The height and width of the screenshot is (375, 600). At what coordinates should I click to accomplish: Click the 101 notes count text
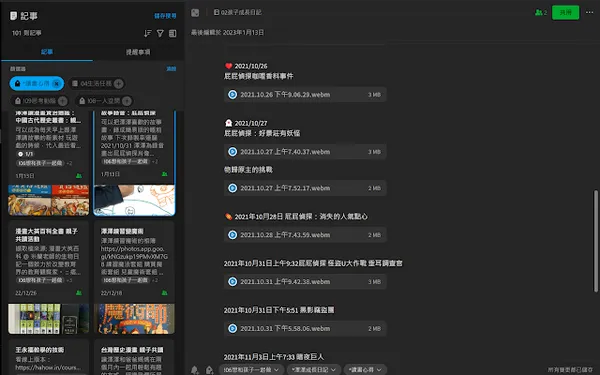(27, 33)
